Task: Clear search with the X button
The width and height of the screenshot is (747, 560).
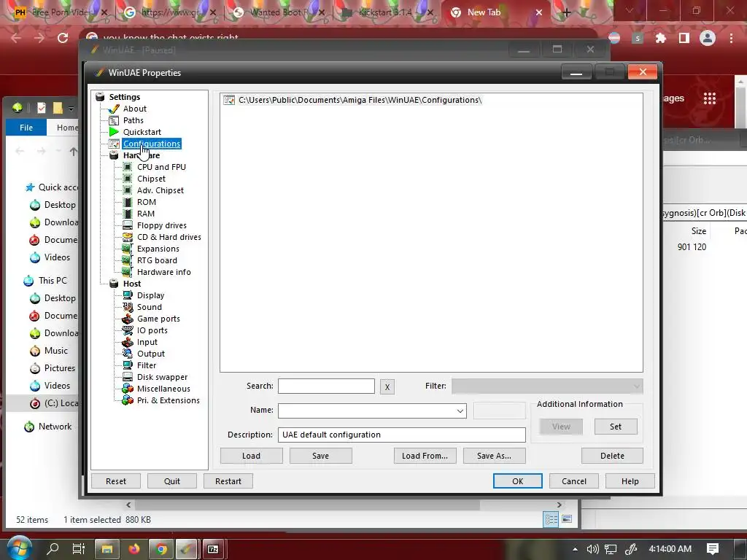Action: coord(387,386)
